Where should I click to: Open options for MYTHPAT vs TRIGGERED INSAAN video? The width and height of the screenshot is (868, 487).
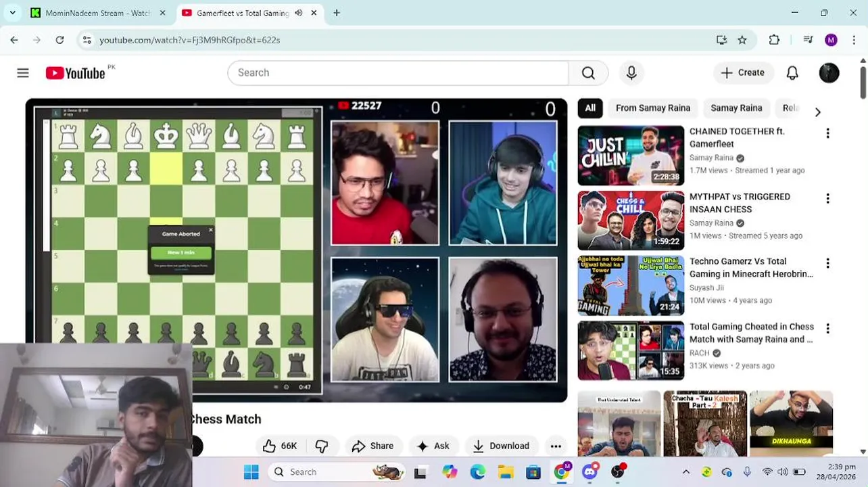click(827, 198)
